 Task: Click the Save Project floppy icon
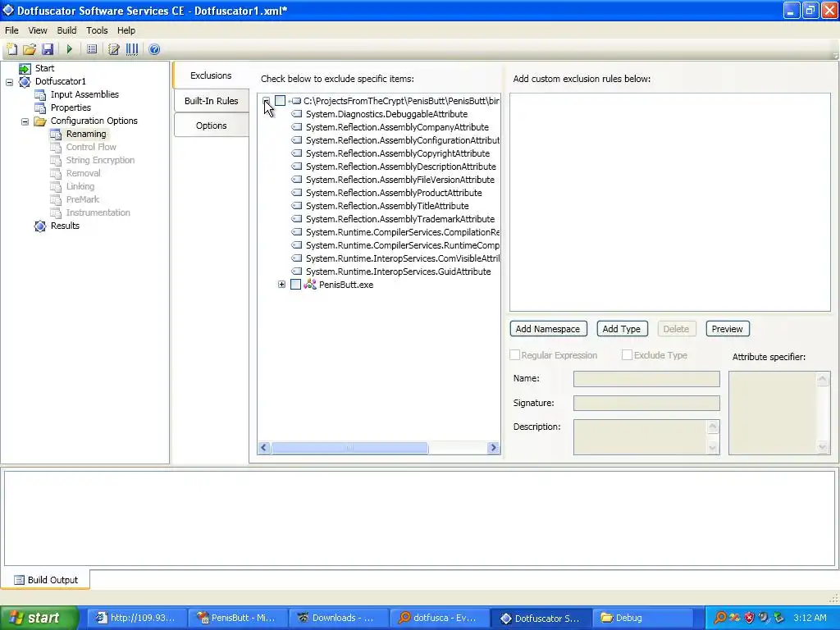(x=48, y=49)
